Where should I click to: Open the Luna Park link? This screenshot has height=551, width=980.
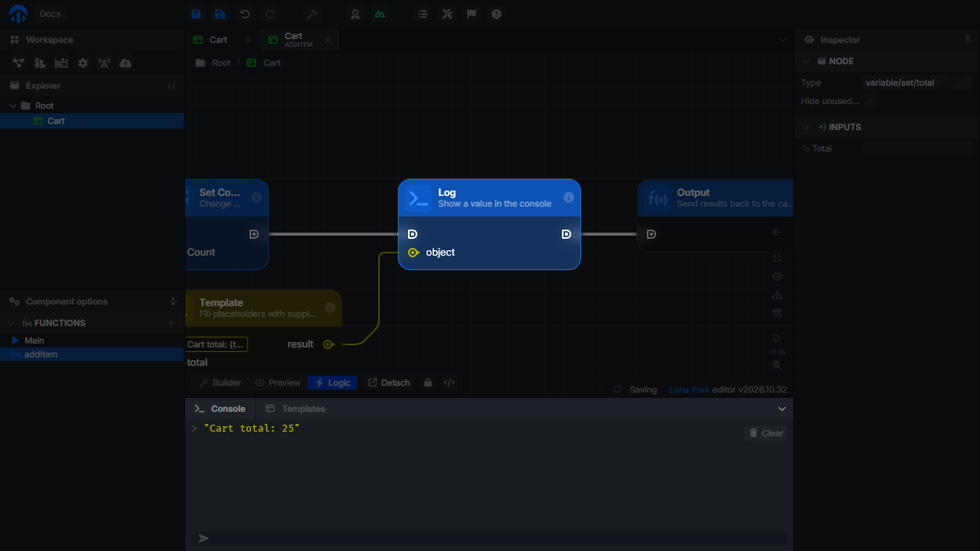(x=689, y=390)
